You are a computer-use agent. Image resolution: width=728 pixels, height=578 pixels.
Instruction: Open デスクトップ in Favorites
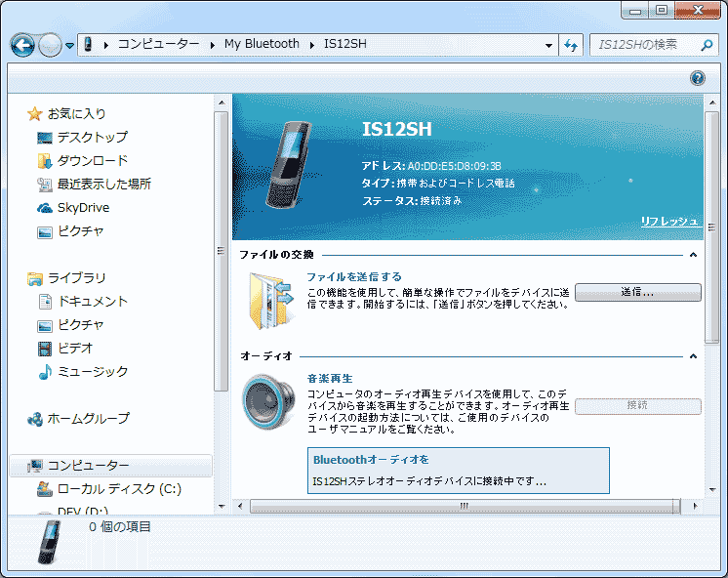pos(93,138)
